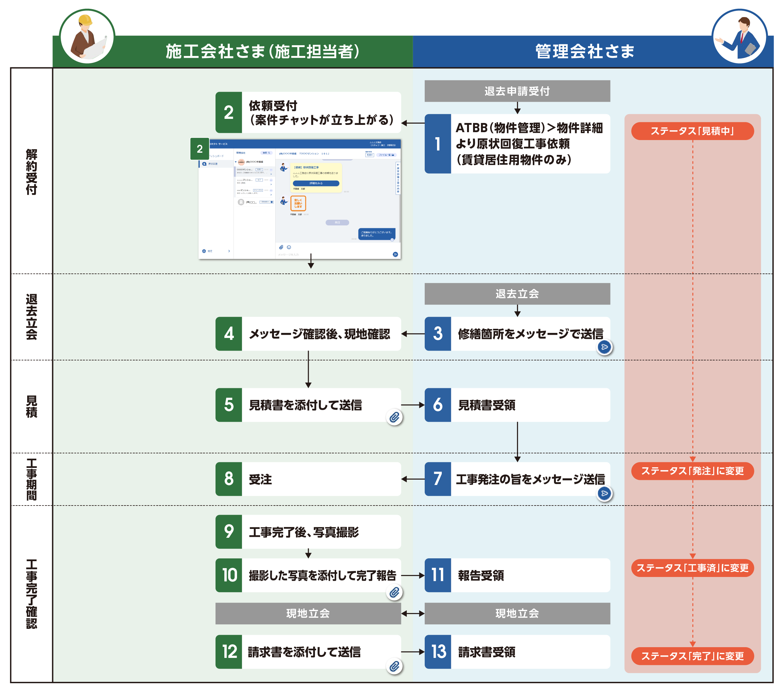Click the paperclip attachment icon in the chat input

(281, 248)
